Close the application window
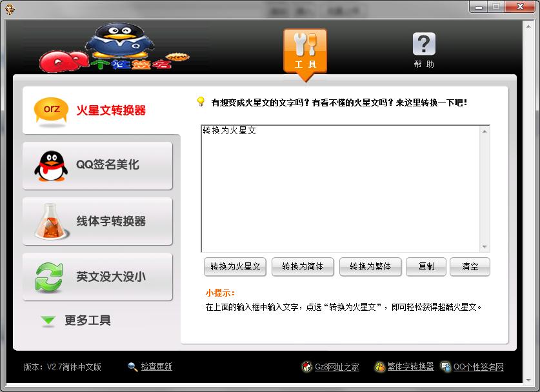This screenshot has width=540, height=392. point(520,7)
